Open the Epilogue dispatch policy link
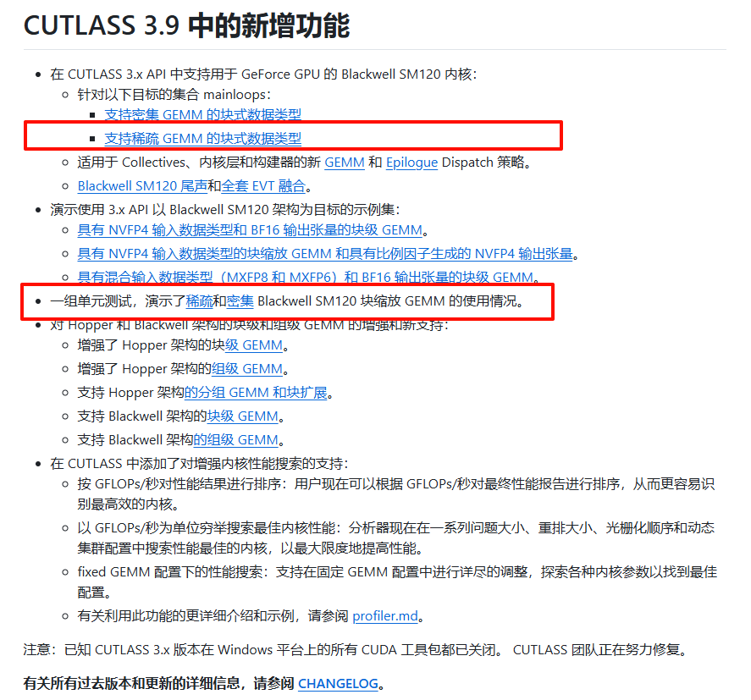Image resolution: width=751 pixels, height=700 pixels. 411,162
